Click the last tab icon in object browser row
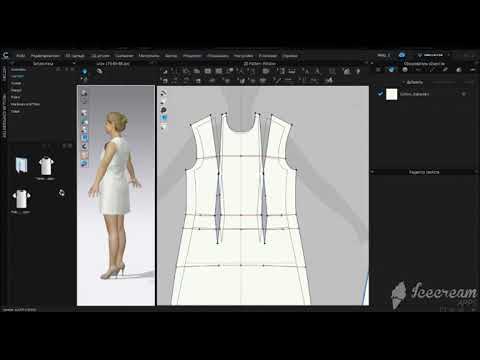This screenshot has width=480, height=360. 473,70
